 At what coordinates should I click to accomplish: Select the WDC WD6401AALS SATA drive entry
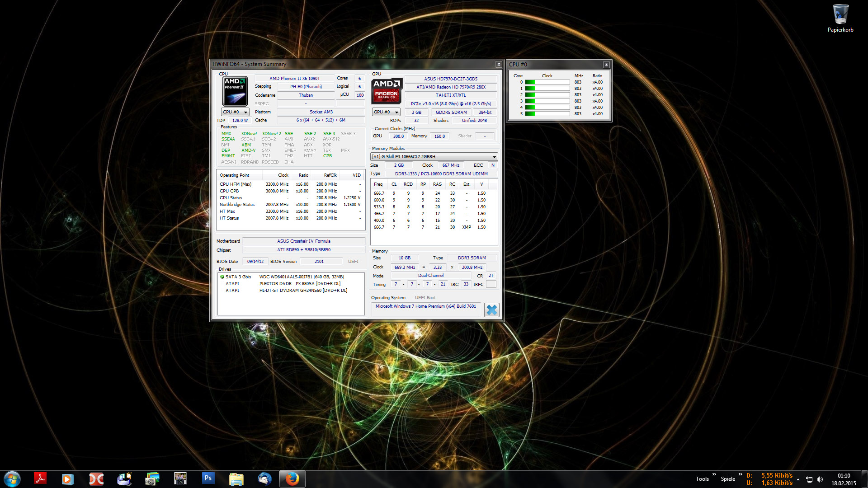(301, 277)
